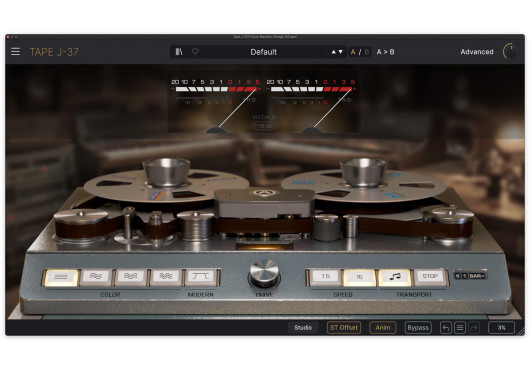Switch to preset slot B

[x=367, y=52]
